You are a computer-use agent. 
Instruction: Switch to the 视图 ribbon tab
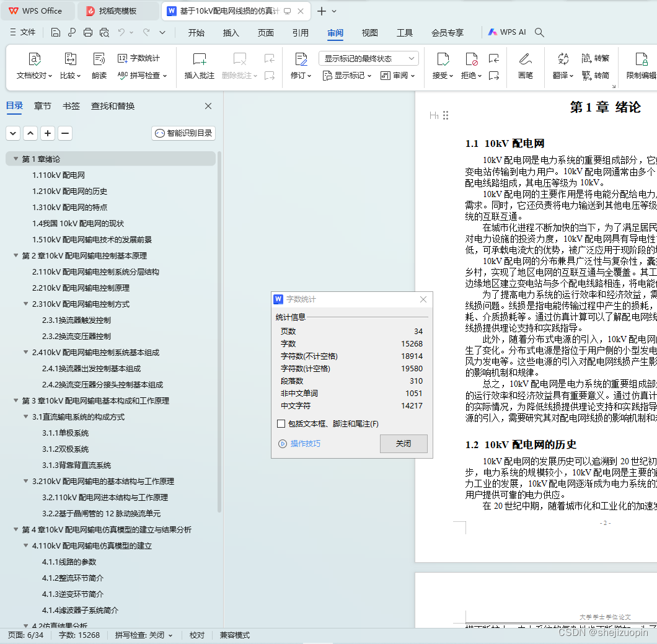click(370, 33)
